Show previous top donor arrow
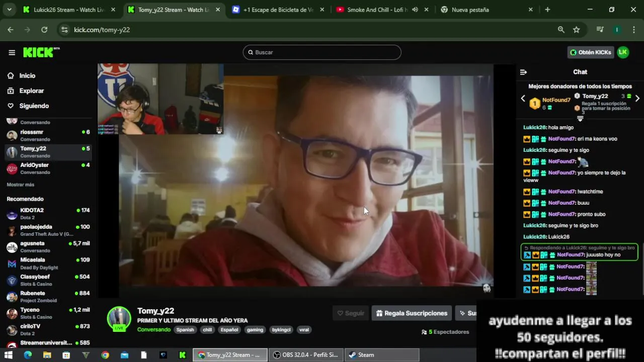Viewport: 644px width, 362px height. [x=523, y=99]
